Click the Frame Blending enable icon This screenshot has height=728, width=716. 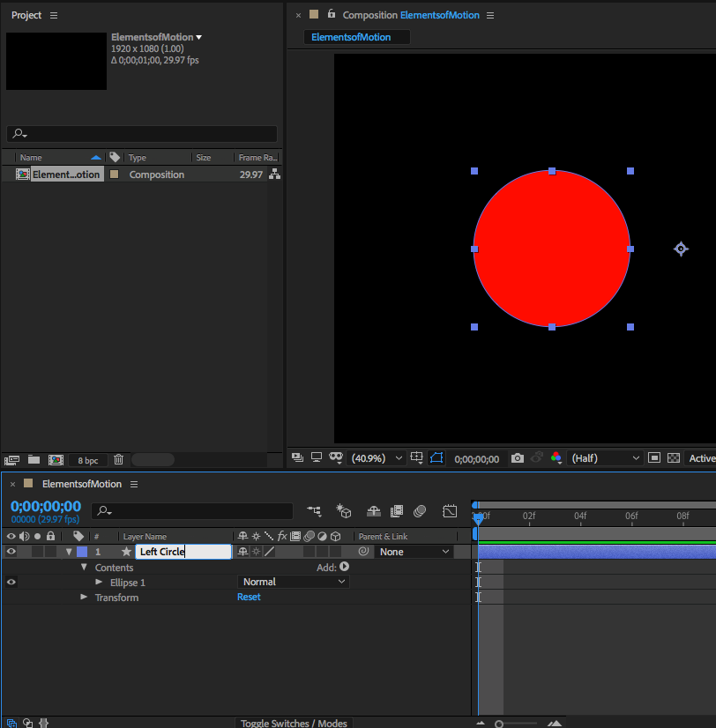coord(397,511)
